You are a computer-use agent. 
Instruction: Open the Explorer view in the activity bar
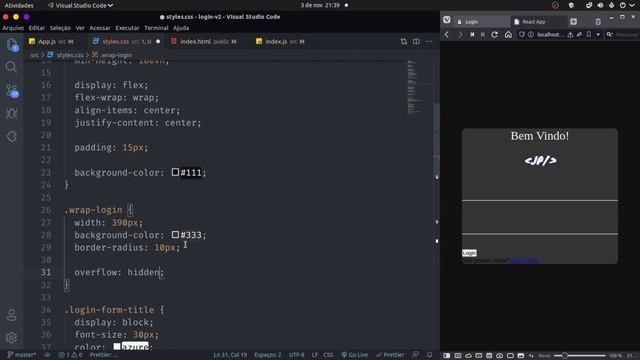pos(11,44)
